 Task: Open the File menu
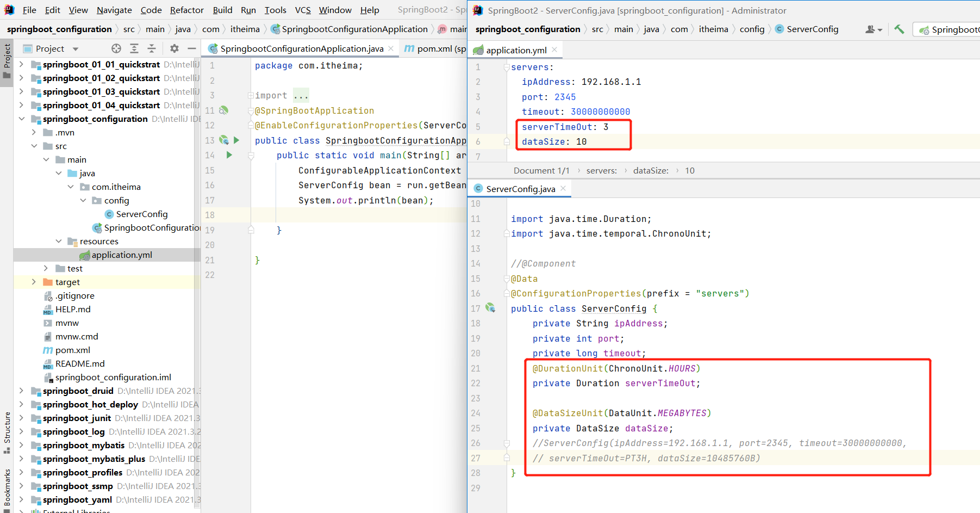tap(29, 10)
